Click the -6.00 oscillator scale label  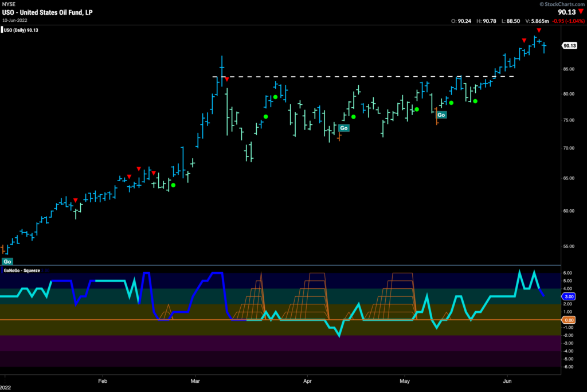point(568,367)
